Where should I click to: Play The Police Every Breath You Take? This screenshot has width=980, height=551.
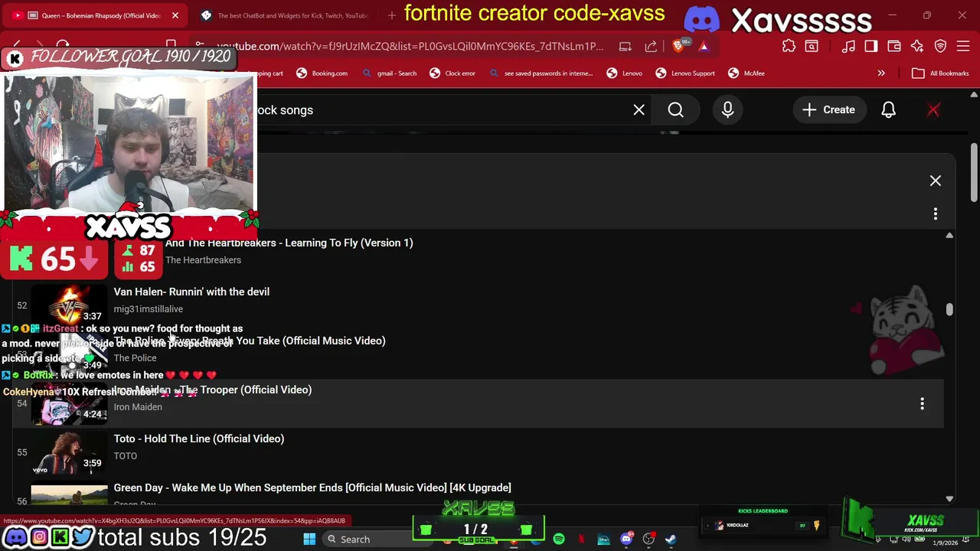tap(250, 341)
